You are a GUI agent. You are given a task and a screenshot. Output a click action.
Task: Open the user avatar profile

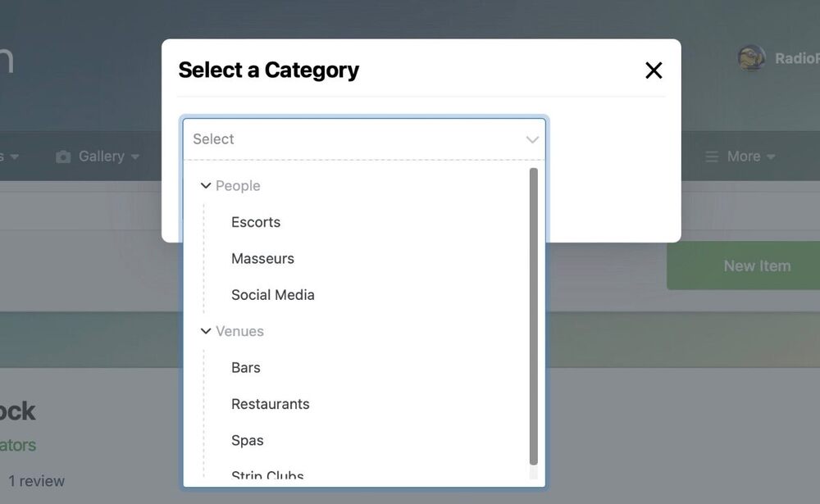tap(751, 58)
